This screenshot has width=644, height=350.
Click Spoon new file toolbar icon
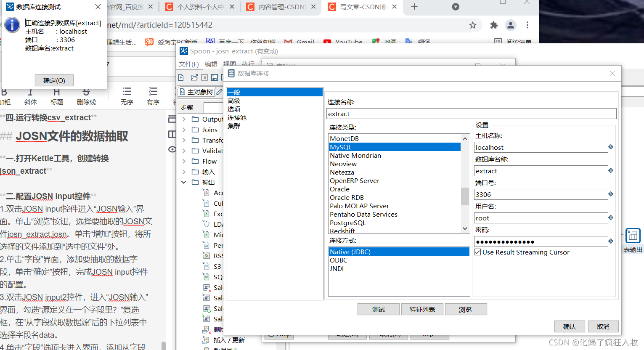pyautogui.click(x=181, y=77)
